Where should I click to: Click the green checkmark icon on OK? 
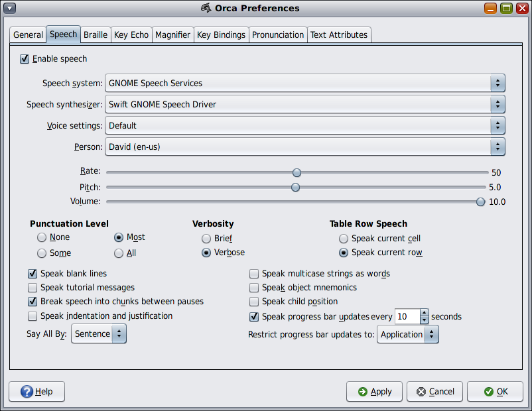pos(488,392)
